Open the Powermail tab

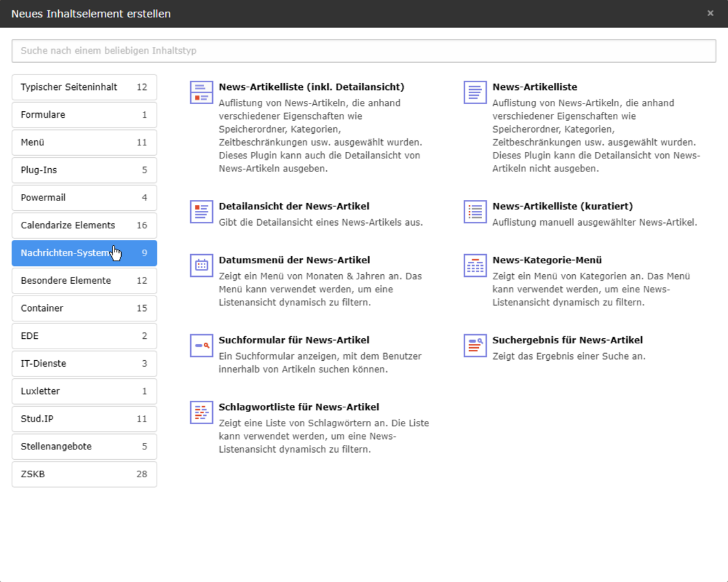84,198
